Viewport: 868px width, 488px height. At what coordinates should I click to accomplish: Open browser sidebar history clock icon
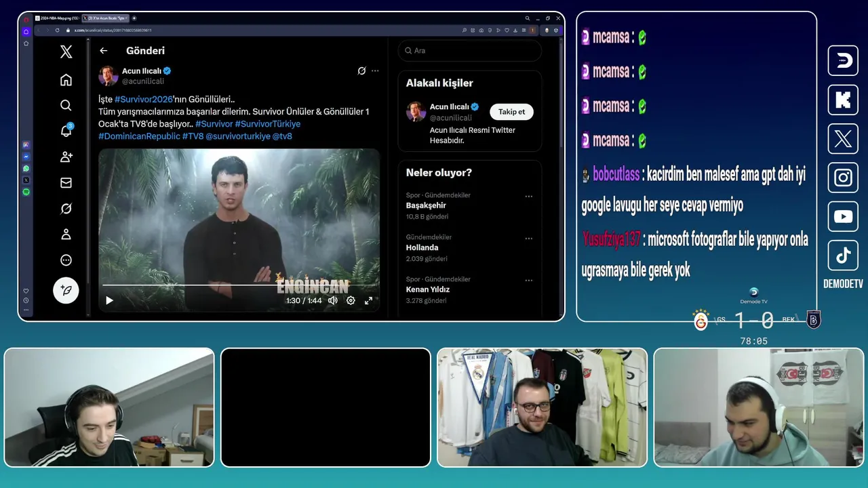26,300
